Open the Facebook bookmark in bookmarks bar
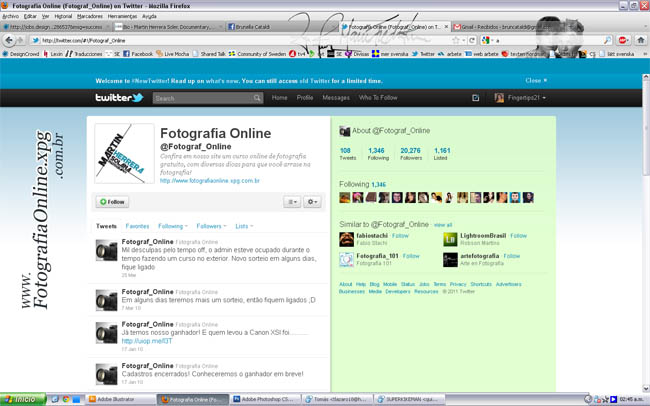This screenshot has height=406, width=650. pos(138,54)
